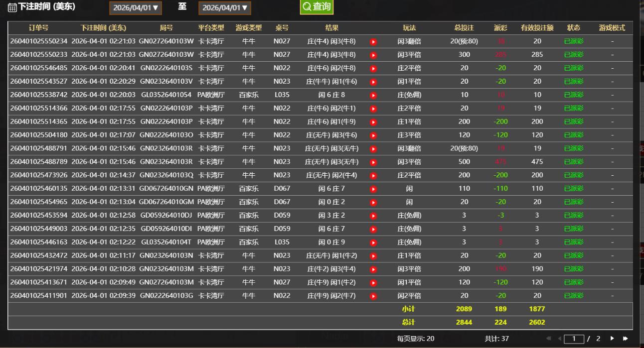Screen dimensions: 644x348
Task: Open replay icon for order 260401025460135
Action: pyautogui.click(x=373, y=189)
